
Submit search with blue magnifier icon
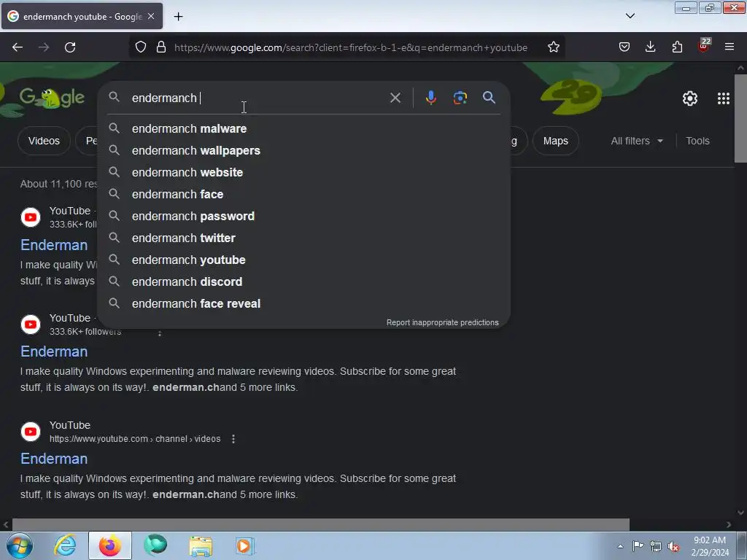pos(489,98)
